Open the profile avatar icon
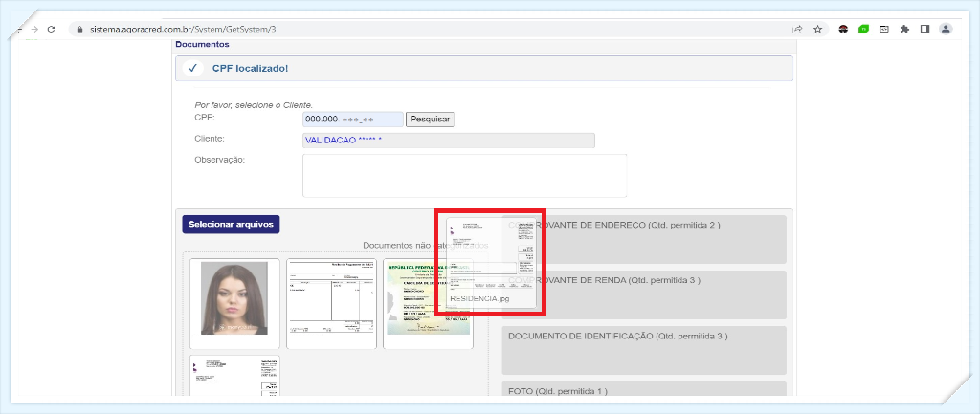Viewport: 980px width, 414px height. point(946,29)
